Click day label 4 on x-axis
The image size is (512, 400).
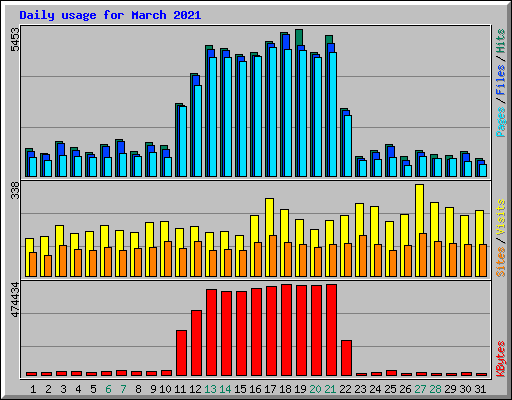click(x=78, y=389)
